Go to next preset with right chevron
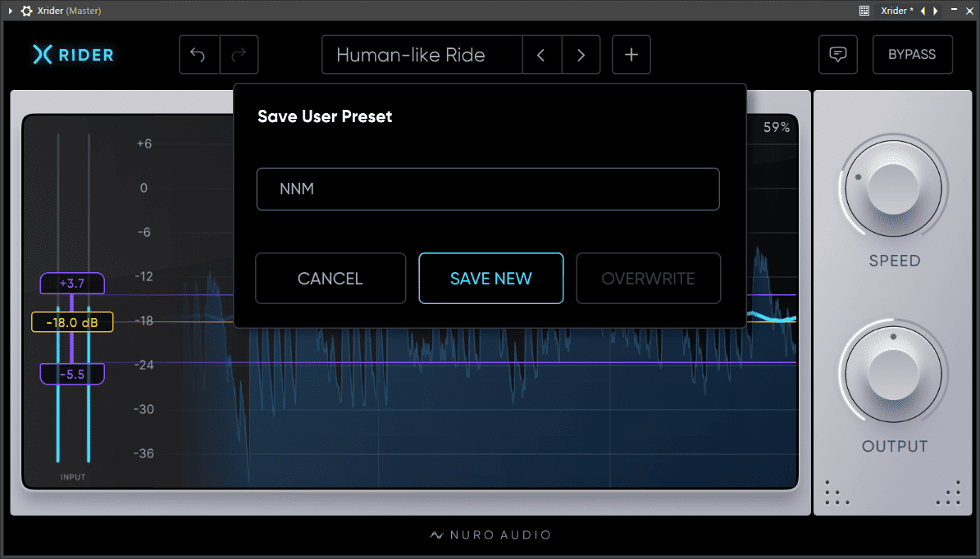The image size is (980, 559). 581,55
